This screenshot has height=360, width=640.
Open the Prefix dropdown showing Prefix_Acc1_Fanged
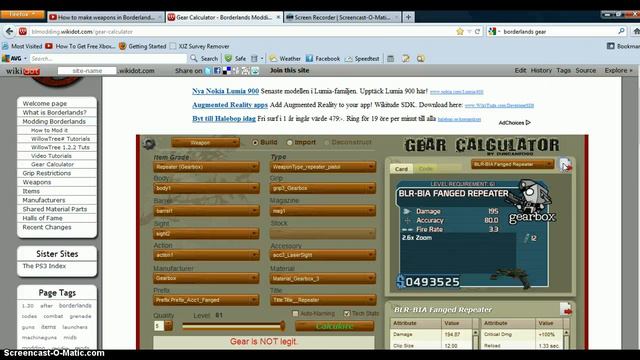pyautogui.click(x=206, y=300)
